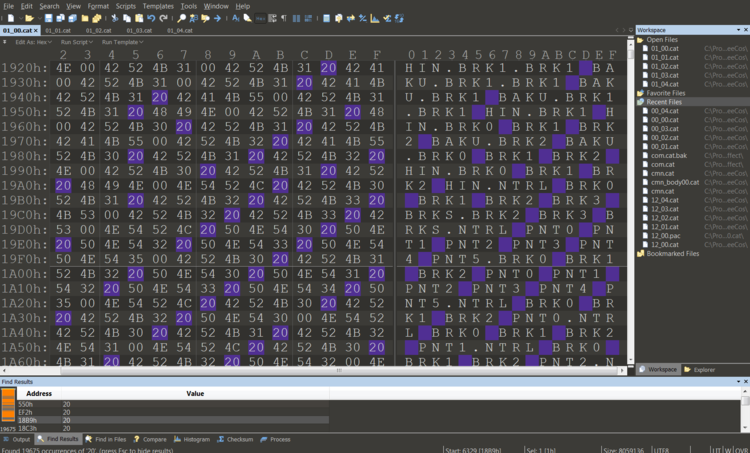The image size is (750, 453).
Task: Open the Find in Files tab
Action: [x=106, y=439]
